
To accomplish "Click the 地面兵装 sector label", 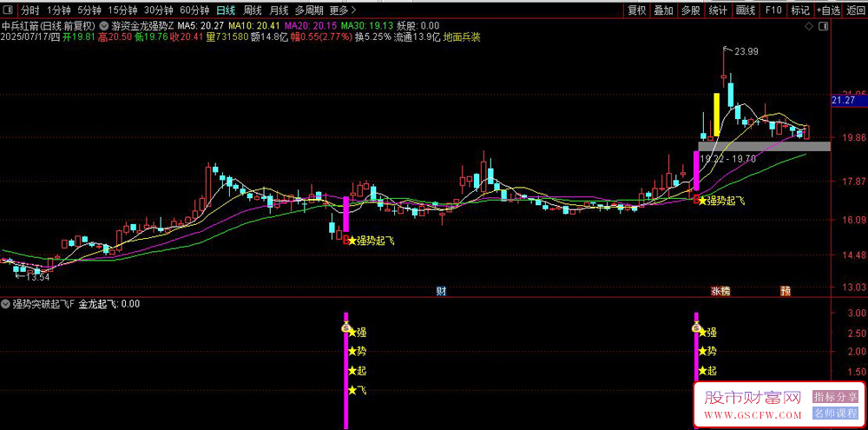I will click(462, 37).
